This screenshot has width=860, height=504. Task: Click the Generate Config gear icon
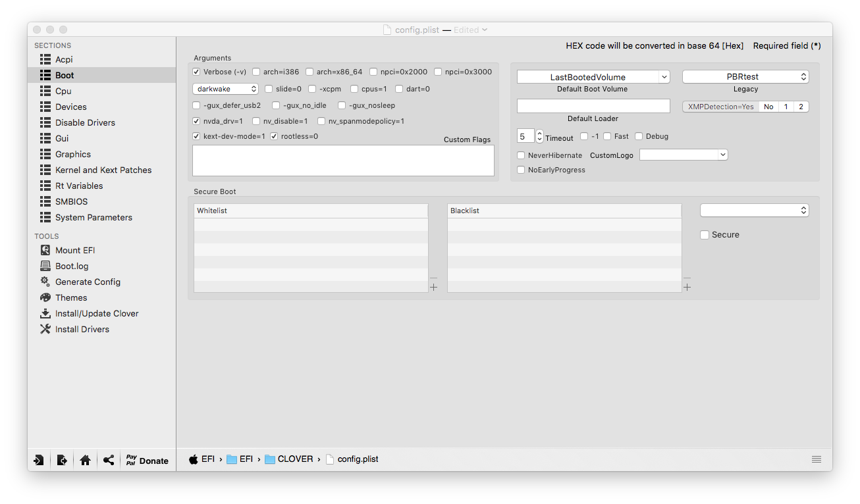pos(45,282)
